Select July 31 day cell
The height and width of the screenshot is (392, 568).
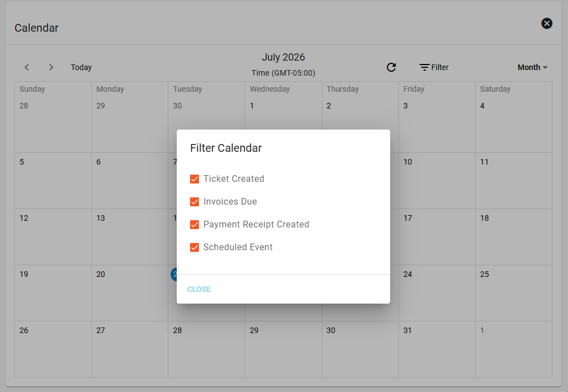click(x=437, y=349)
